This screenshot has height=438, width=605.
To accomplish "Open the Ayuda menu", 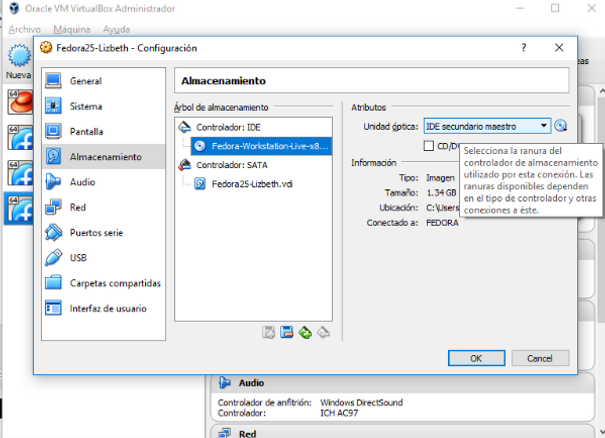I will click(x=116, y=29).
